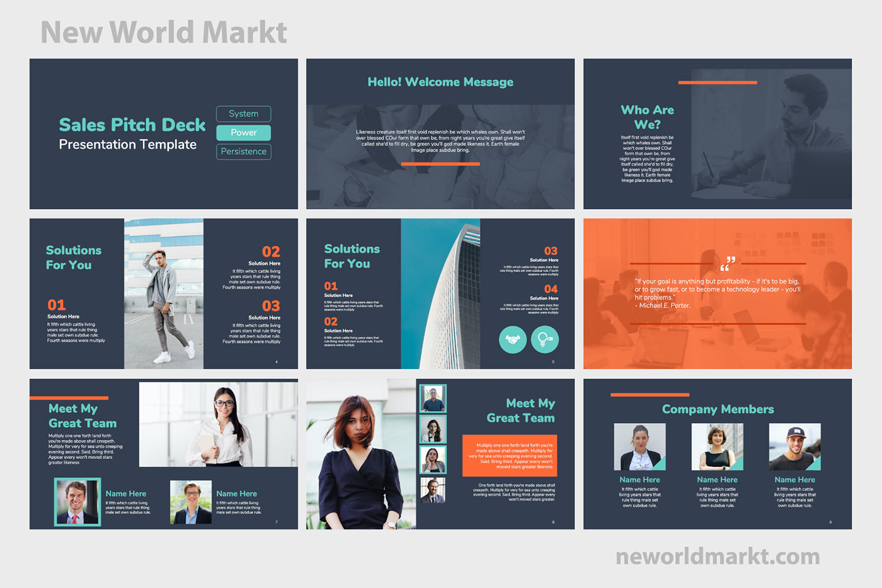This screenshot has width=882, height=588.
Task: Click page number 8 on navy dress team slide
Action: coord(553,522)
